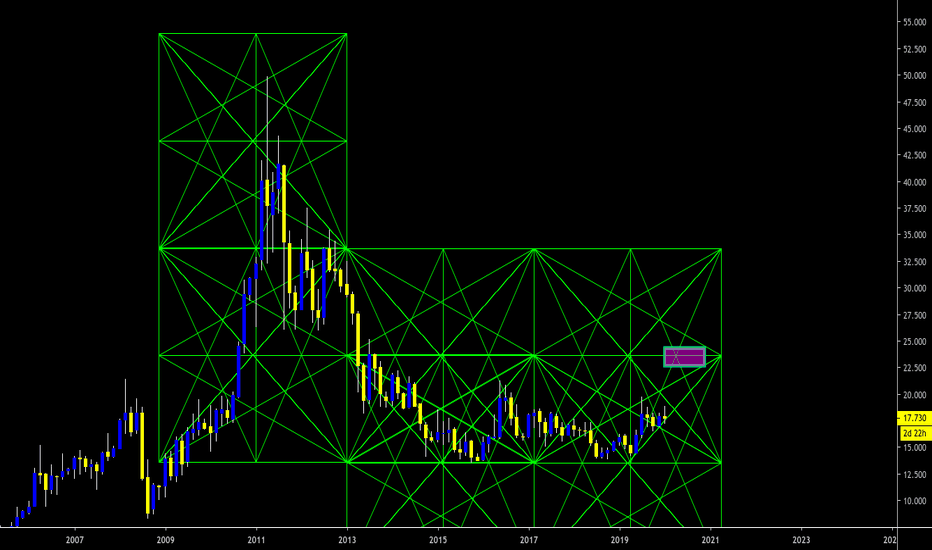This screenshot has height=550, width=932.
Task: Click the 2017 time axis label
Action: point(529,540)
